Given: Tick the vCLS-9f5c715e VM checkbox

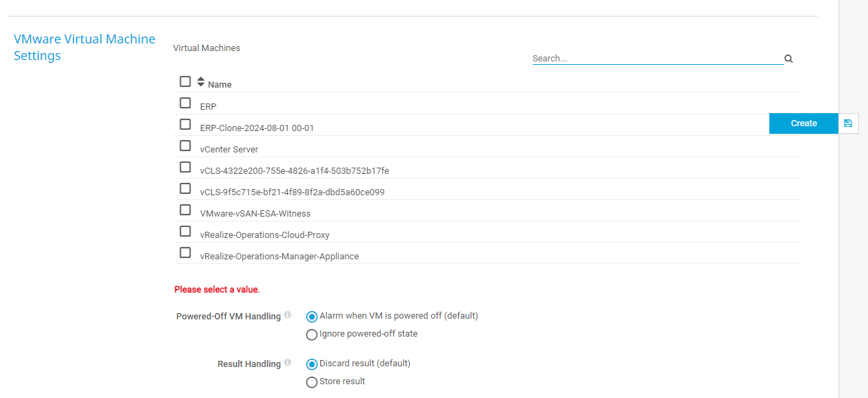Looking at the screenshot, I should click(x=185, y=188).
